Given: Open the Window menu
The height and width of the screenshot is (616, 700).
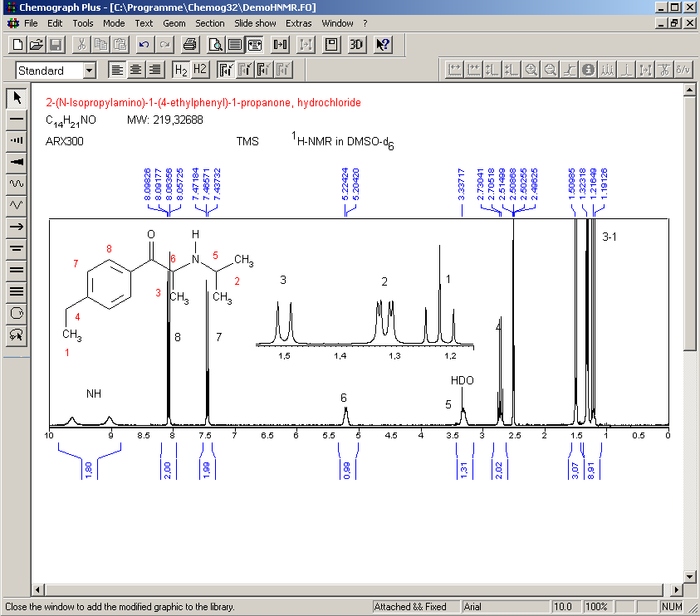Looking at the screenshot, I should tap(337, 23).
